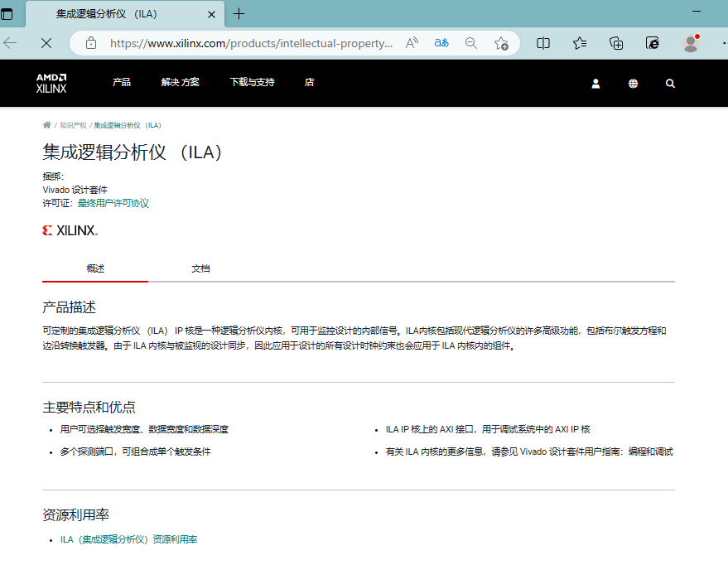View site information lock icon

91,43
